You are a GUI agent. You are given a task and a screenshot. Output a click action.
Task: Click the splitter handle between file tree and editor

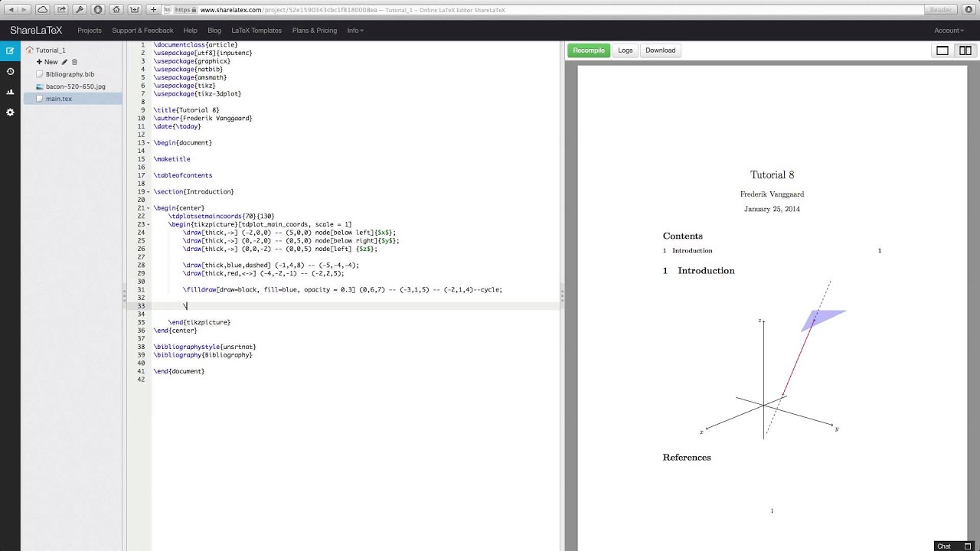[x=124, y=295]
